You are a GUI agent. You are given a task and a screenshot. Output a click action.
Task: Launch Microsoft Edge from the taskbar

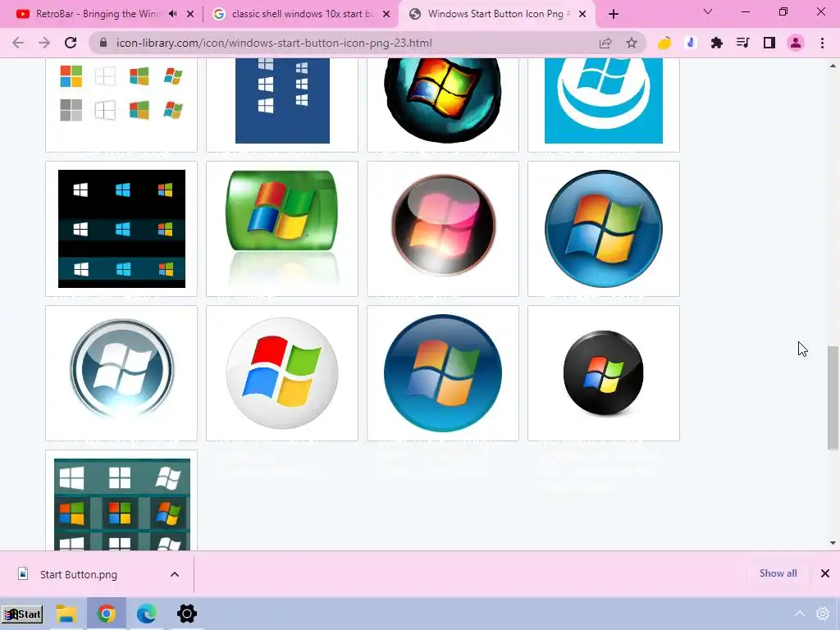(146, 614)
